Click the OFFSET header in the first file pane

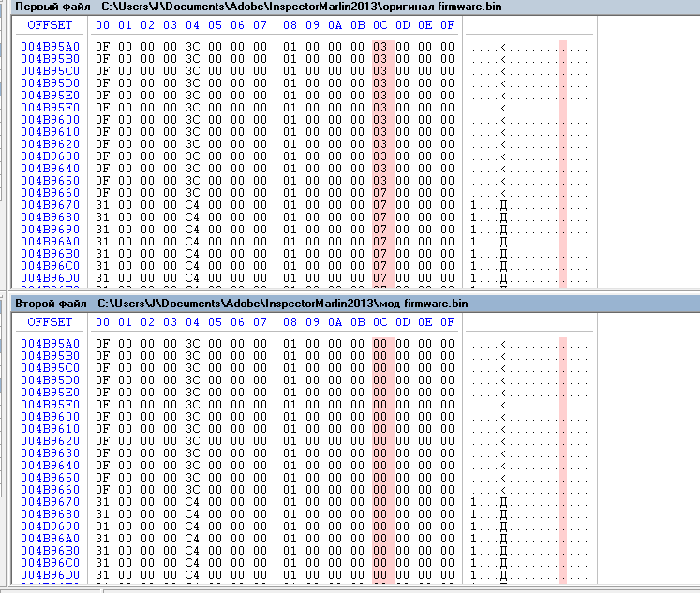tap(50, 25)
